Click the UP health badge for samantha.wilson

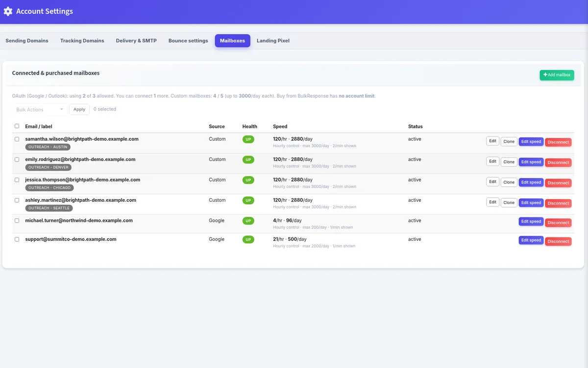[248, 139]
